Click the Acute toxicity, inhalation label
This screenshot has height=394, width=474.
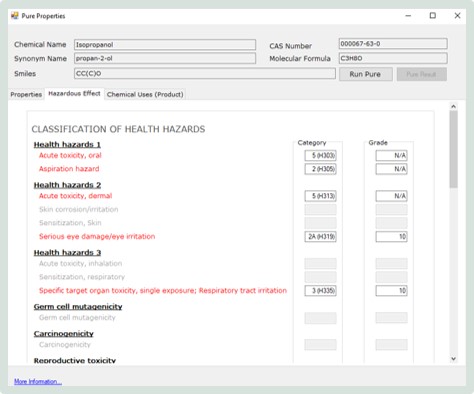coord(80,264)
